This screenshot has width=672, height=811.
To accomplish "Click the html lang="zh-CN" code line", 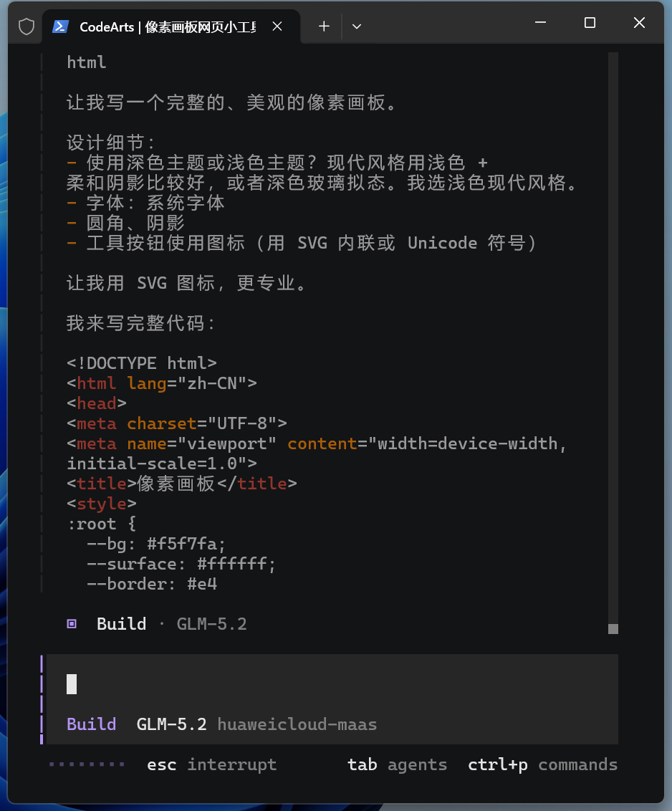I will (162, 383).
